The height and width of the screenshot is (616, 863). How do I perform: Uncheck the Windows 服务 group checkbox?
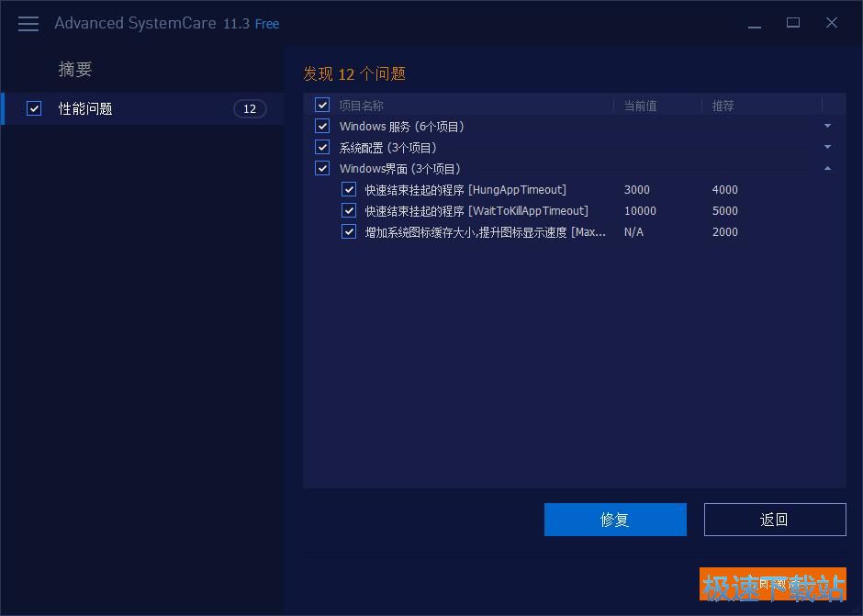point(322,126)
